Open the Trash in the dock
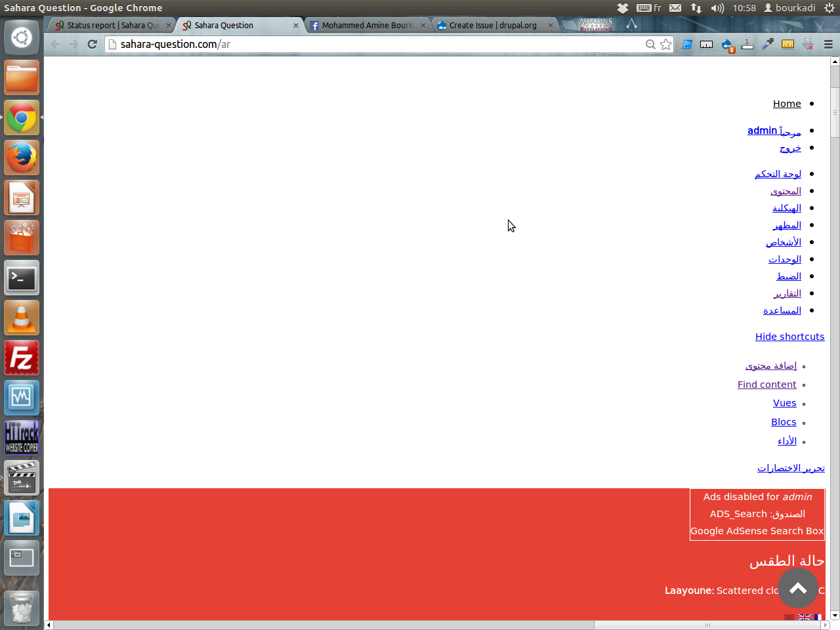Screen dimensions: 840x630 tap(22, 608)
